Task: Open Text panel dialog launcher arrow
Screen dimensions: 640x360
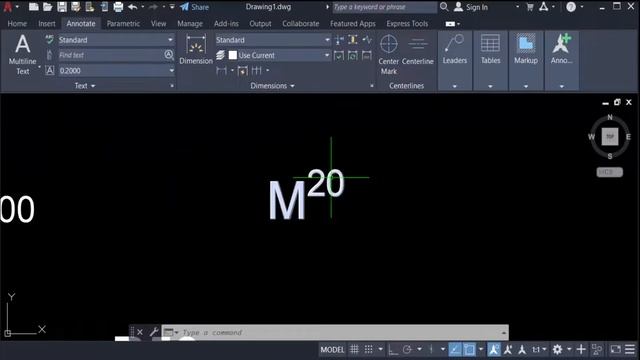Action: [172, 86]
